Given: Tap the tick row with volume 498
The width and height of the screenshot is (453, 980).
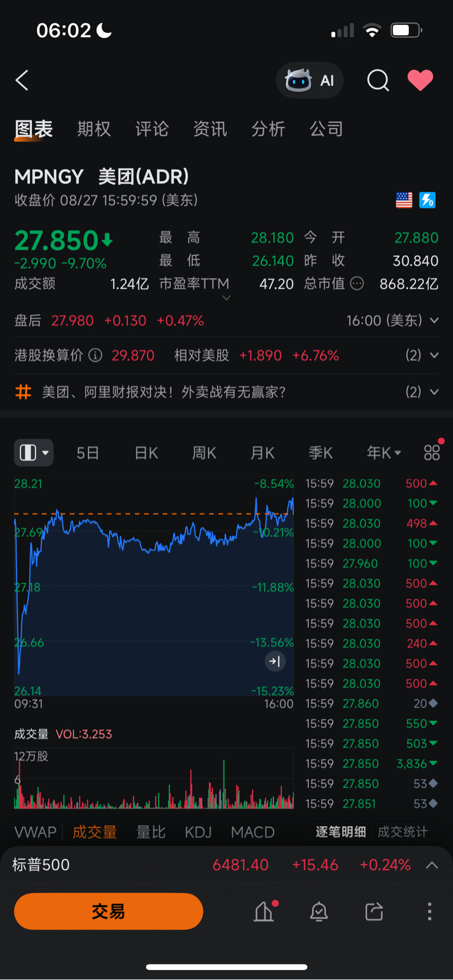Looking at the screenshot, I should point(372,523).
